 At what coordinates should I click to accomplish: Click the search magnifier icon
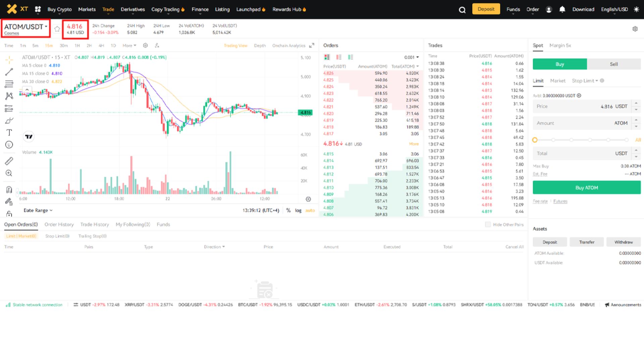pyautogui.click(x=462, y=10)
